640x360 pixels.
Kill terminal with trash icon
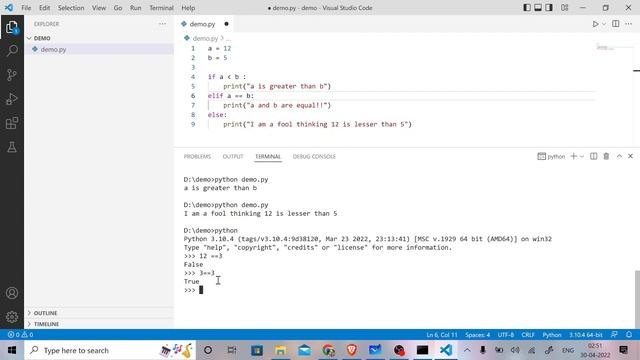(606, 156)
